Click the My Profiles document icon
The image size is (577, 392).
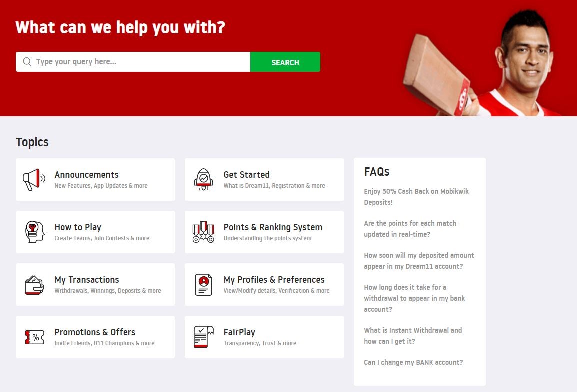[203, 284]
